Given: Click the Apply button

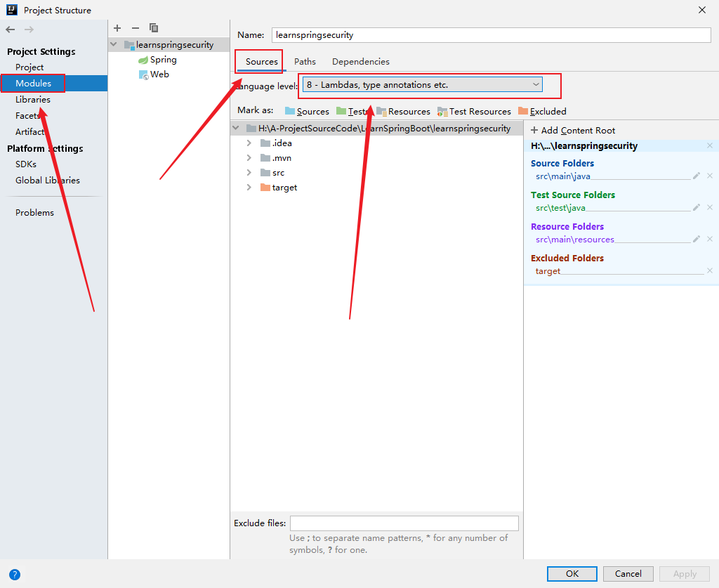Looking at the screenshot, I should tap(685, 573).
